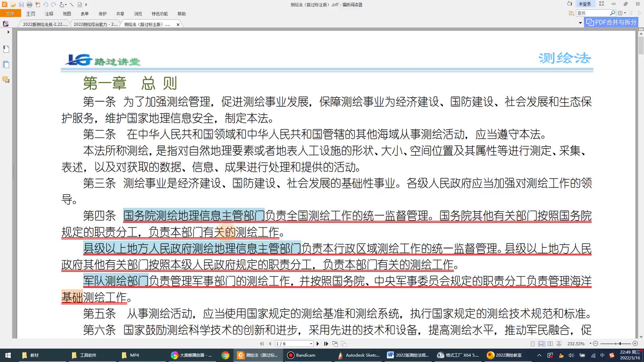Screen dimensions: 644x362
Task: Switch to the 2022版测绘法规-2.22 document tab
Action: click(x=45, y=24)
